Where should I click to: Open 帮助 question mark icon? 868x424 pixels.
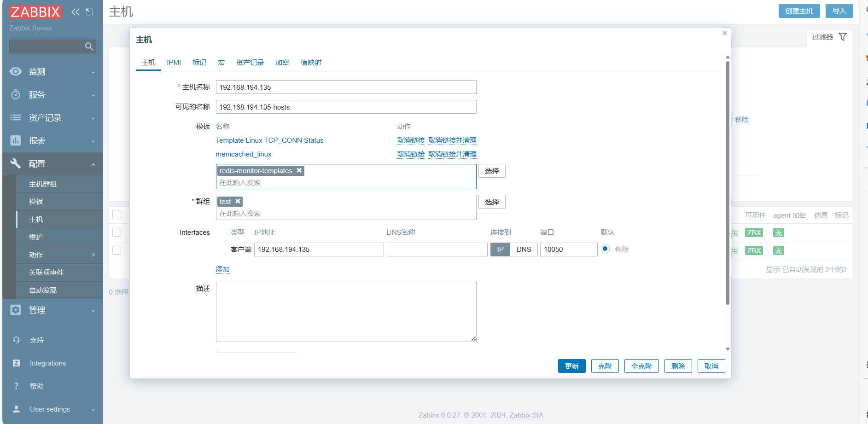click(16, 386)
